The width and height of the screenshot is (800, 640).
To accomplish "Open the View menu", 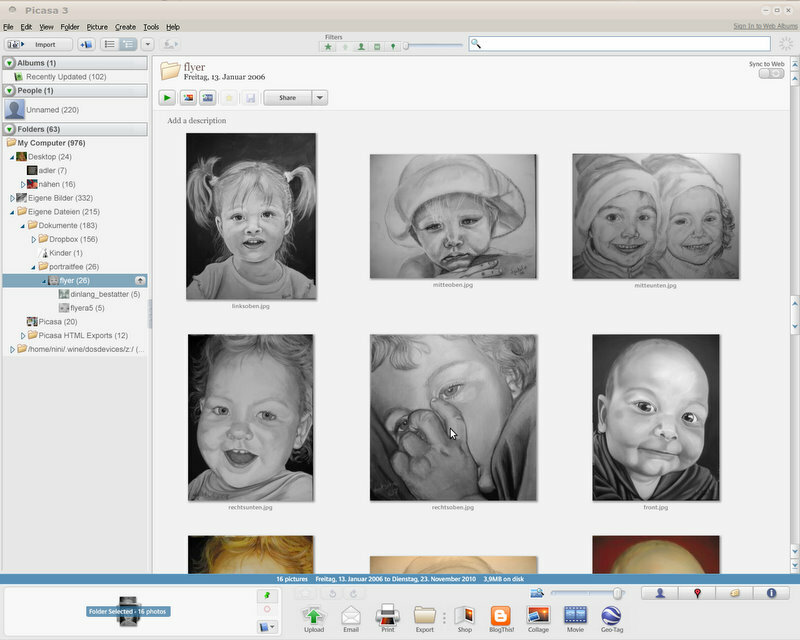I will [x=46, y=27].
